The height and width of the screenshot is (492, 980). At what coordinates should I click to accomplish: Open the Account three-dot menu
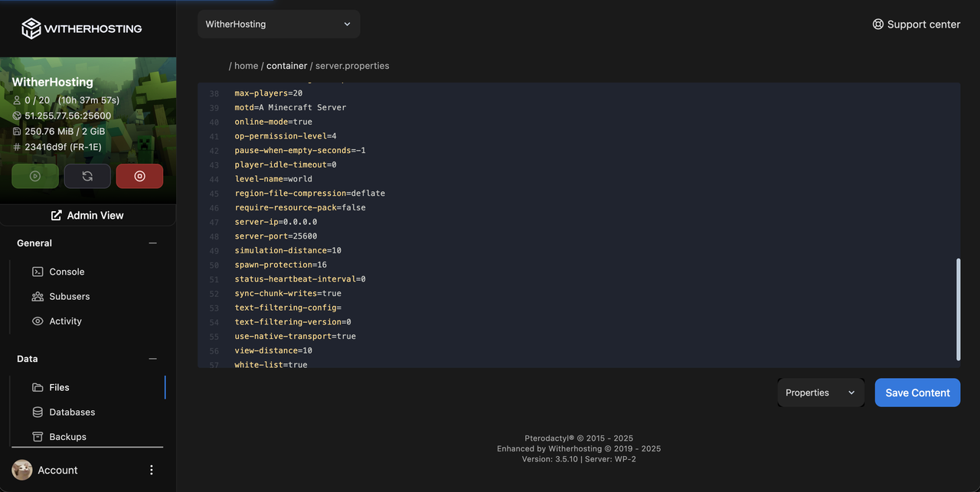pos(151,470)
